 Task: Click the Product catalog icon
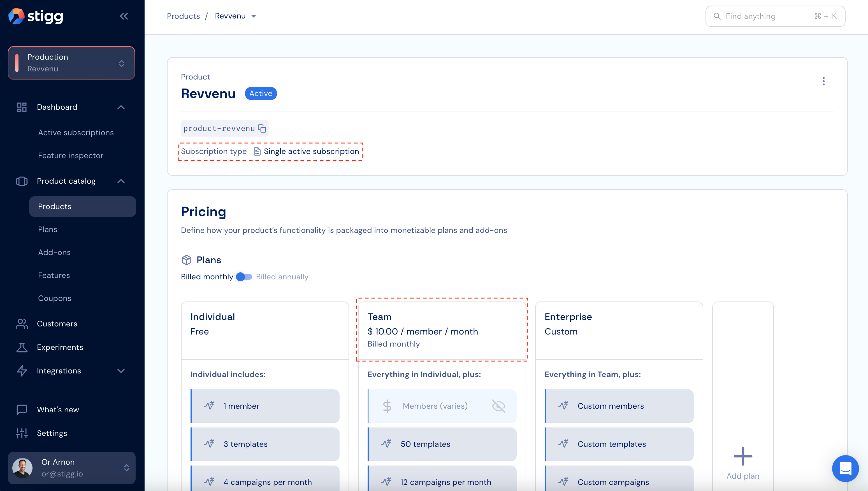(22, 181)
